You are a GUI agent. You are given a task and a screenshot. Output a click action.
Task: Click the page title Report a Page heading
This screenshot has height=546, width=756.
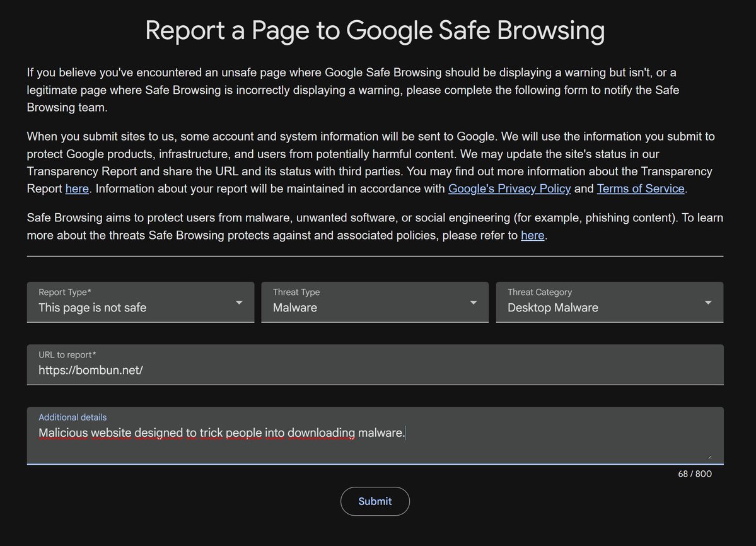point(375,30)
